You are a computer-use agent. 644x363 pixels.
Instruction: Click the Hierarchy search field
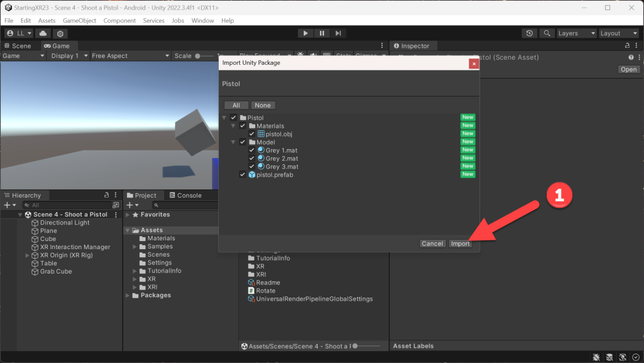pyautogui.click(x=67, y=205)
